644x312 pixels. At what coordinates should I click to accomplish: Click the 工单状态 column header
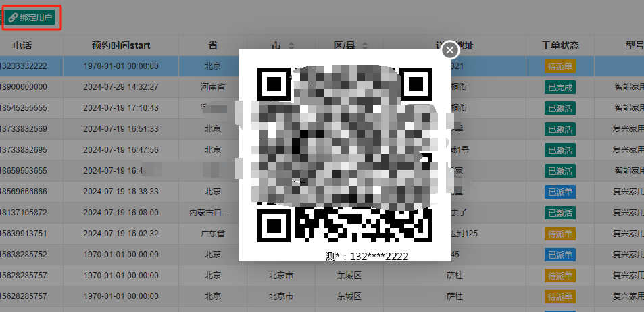coord(560,45)
